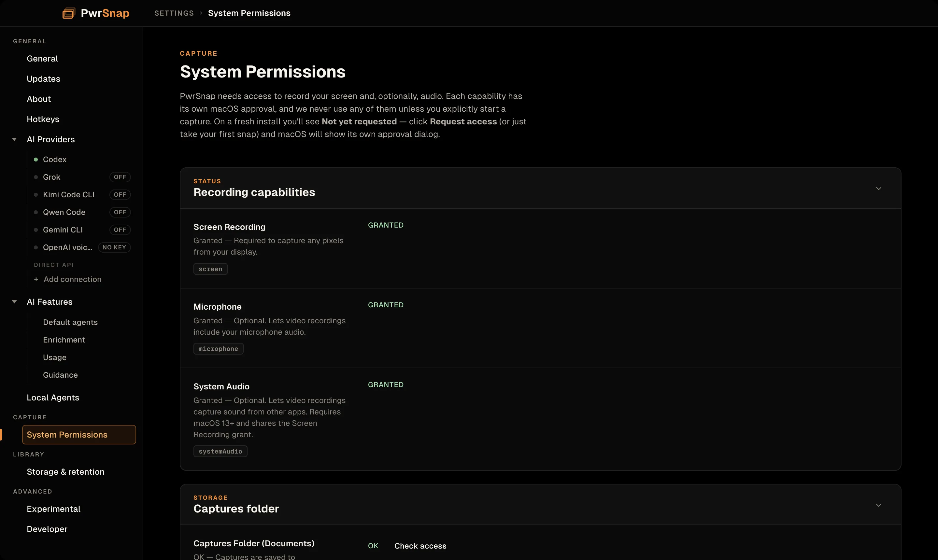The height and width of the screenshot is (560, 938).
Task: Open the Updates settings page
Action: click(x=43, y=79)
